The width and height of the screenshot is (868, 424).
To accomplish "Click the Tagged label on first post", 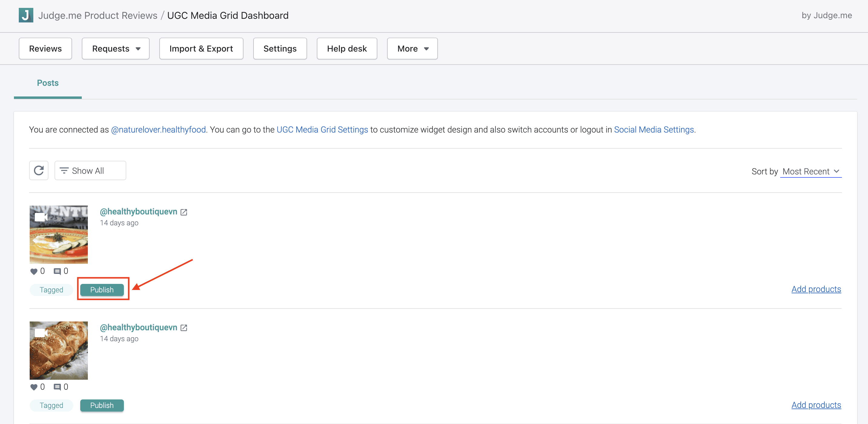I will pos(51,290).
